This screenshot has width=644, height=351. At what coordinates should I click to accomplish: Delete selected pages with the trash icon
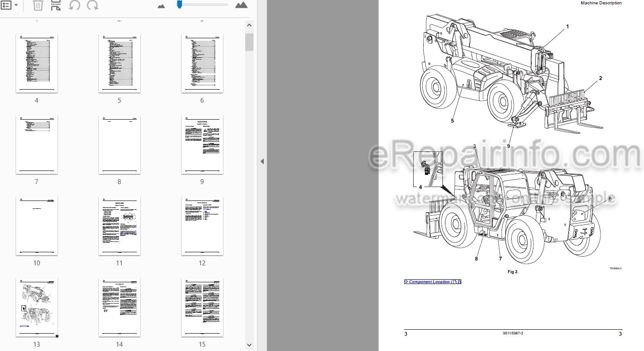38,5
